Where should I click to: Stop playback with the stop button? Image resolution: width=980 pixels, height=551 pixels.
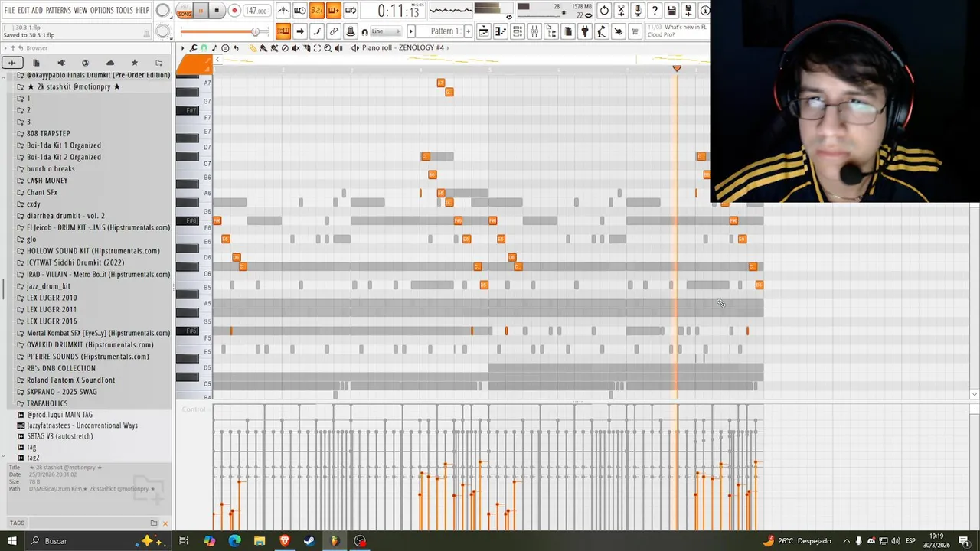pos(217,11)
